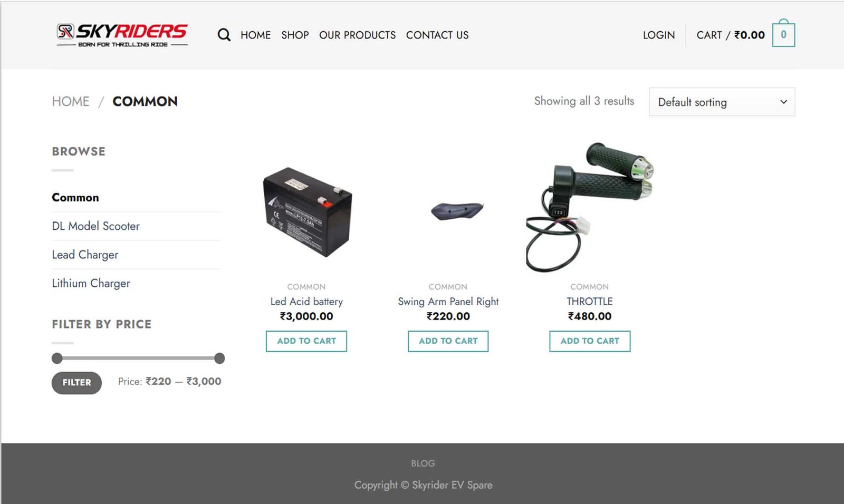Apply the price Filter button

pyautogui.click(x=76, y=383)
